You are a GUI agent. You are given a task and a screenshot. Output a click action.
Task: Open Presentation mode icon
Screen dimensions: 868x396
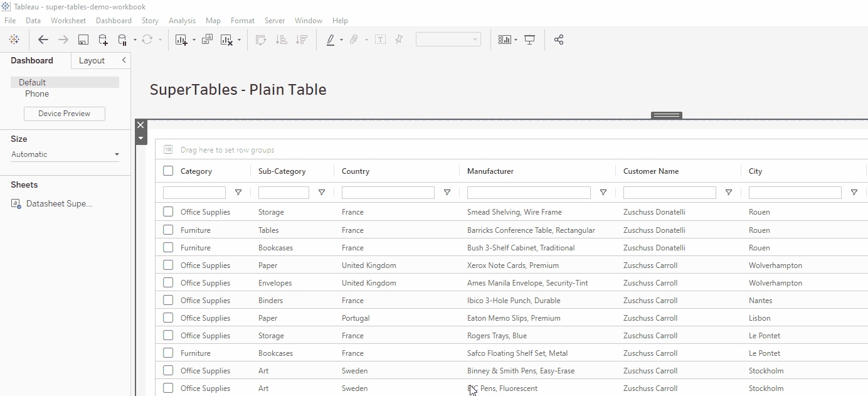pos(530,40)
